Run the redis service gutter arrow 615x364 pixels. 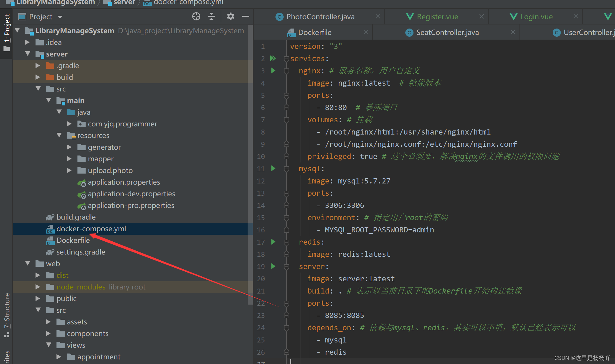273,242
